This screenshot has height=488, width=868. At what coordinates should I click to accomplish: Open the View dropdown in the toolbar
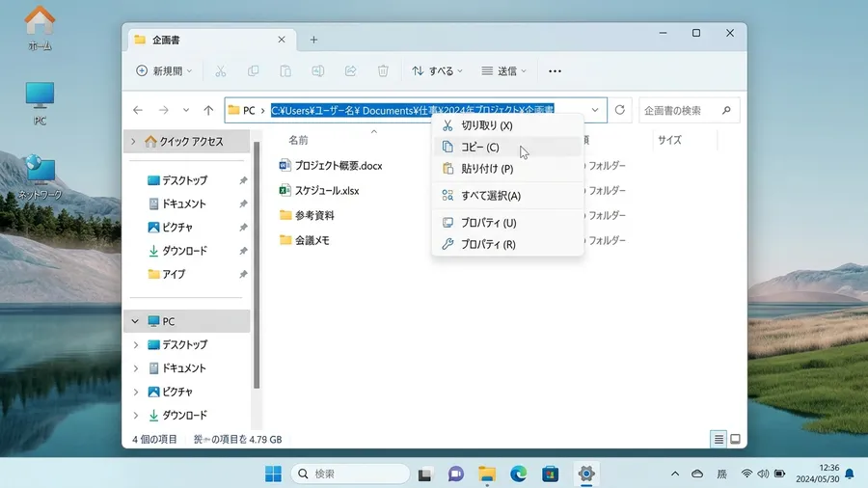[503, 70]
